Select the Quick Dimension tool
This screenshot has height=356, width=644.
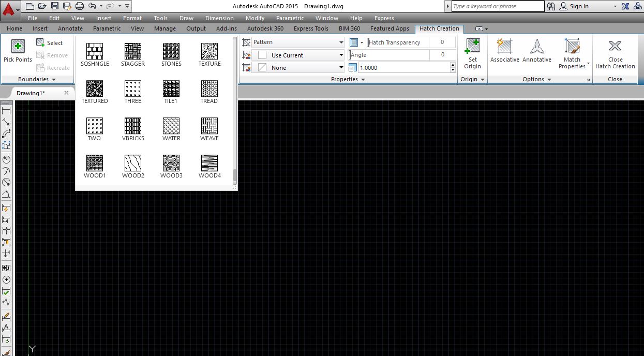(6, 208)
